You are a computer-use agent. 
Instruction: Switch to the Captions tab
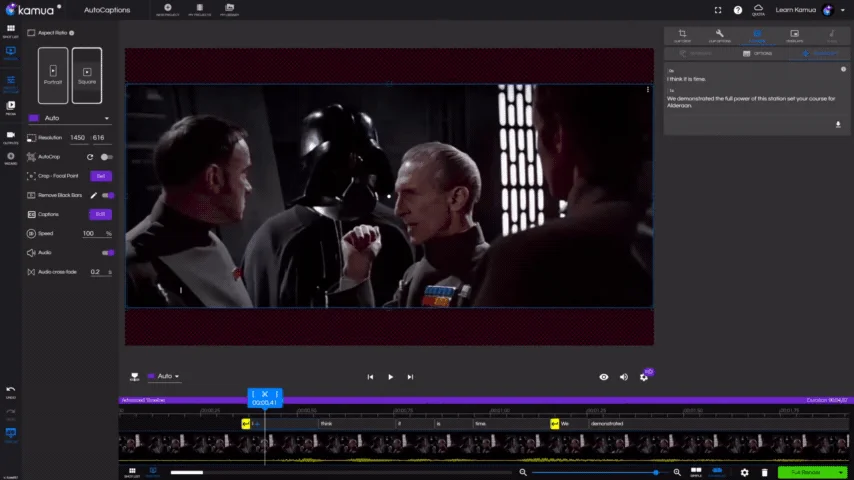[x=757, y=36]
